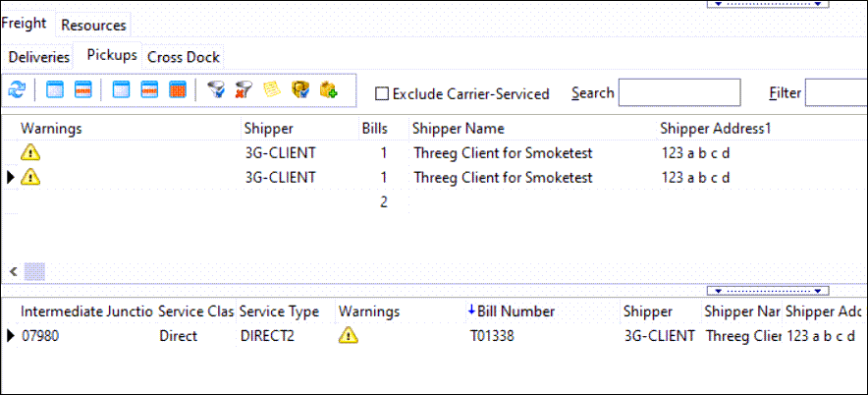Open the Cross Dock tab

point(184,57)
